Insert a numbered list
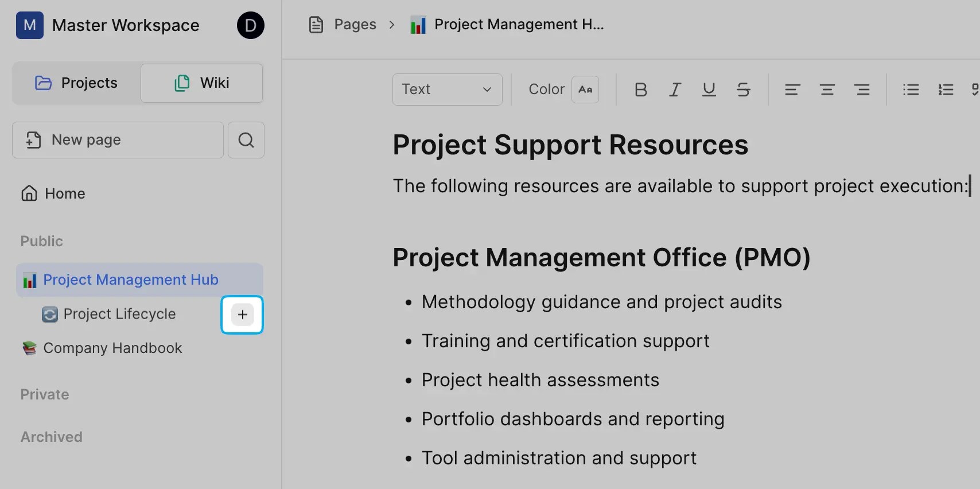This screenshot has width=980, height=489. (946, 90)
